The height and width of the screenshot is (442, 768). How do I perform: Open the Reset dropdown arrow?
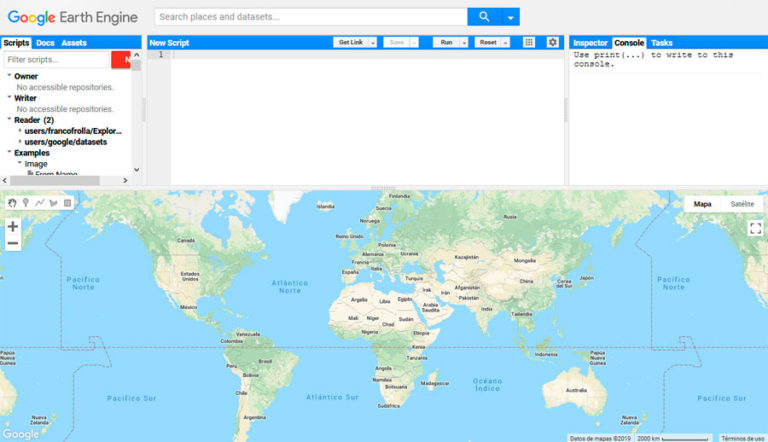point(505,43)
